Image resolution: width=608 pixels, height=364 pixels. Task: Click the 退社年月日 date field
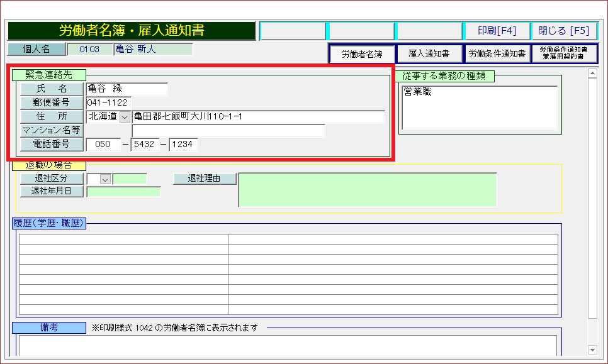(x=123, y=192)
